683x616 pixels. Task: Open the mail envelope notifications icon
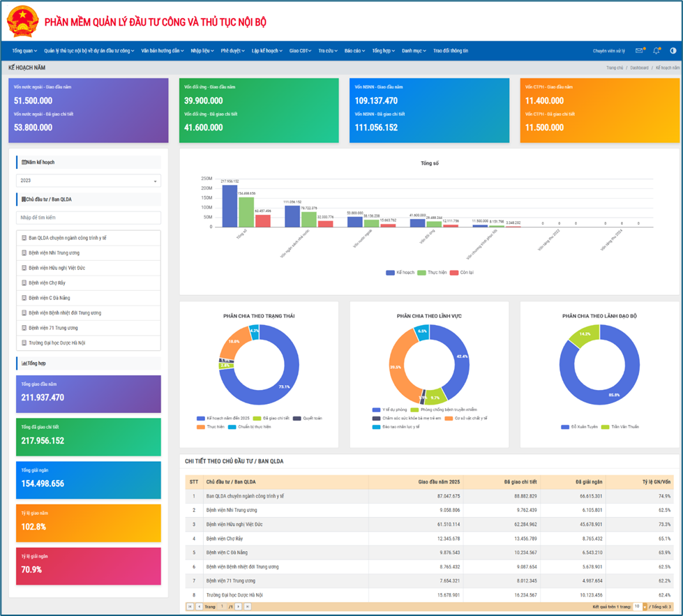(x=639, y=51)
